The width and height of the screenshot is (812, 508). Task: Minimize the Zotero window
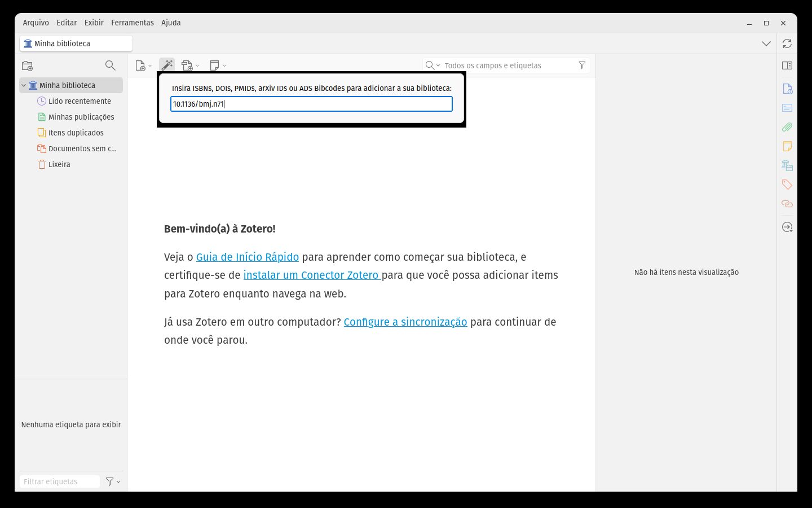749,23
